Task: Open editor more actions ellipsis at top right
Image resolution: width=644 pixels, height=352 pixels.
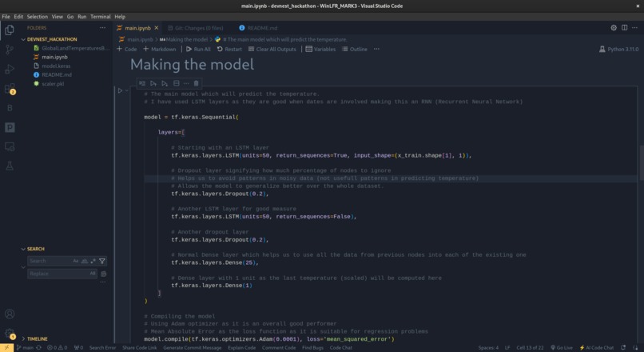Action: tap(634, 27)
